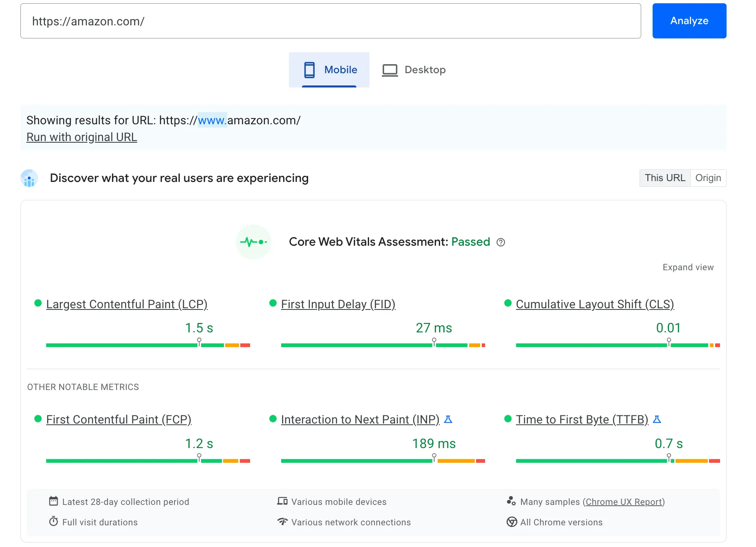Click the green heartbeat assessment icon
756x547 pixels.
click(x=253, y=242)
